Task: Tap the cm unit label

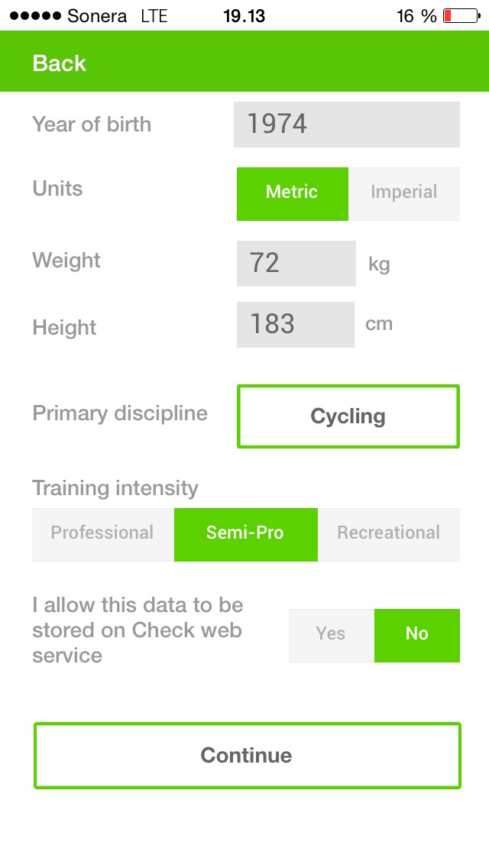Action: pyautogui.click(x=379, y=324)
